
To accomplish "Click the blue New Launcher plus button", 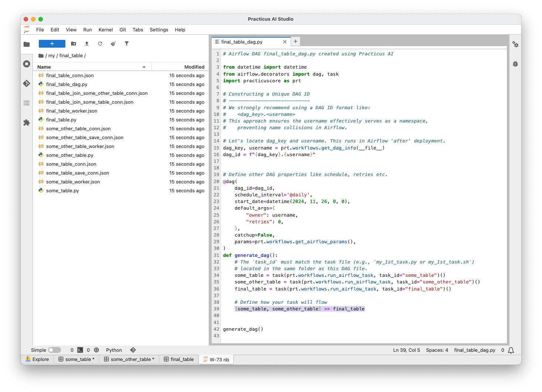I will pos(52,44).
